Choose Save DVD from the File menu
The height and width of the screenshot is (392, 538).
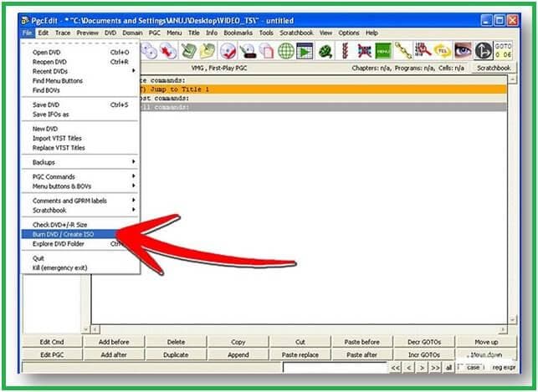(x=79, y=104)
